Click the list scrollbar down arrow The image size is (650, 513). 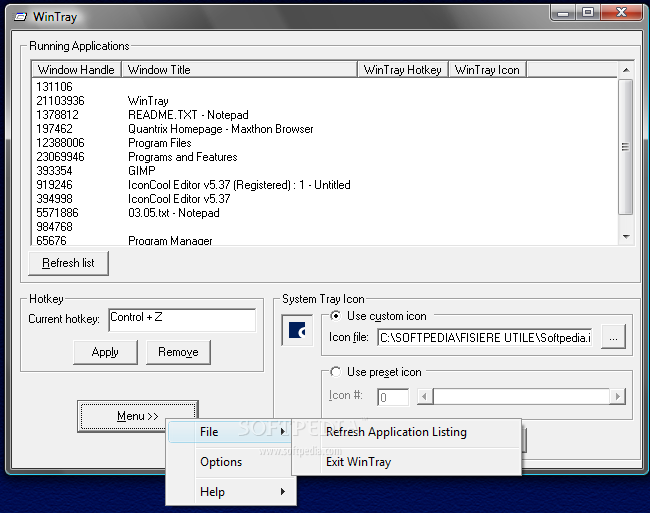click(x=626, y=237)
